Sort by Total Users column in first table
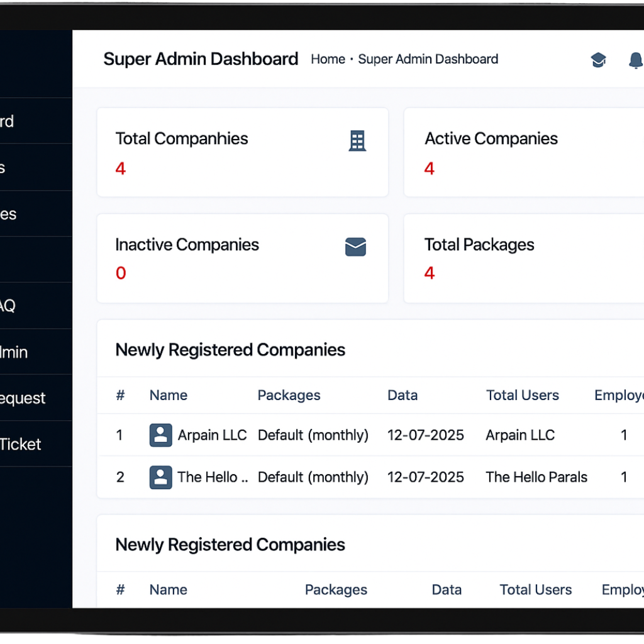This screenshot has height=644, width=644. [522, 395]
